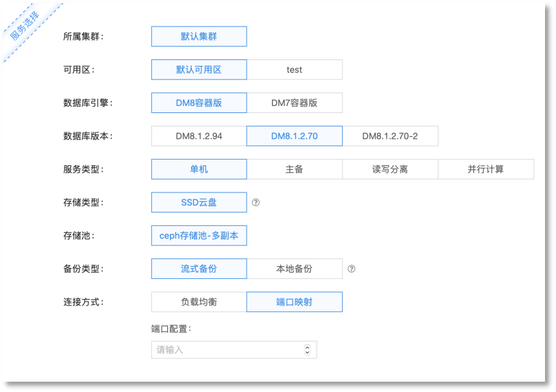The width and height of the screenshot is (556, 392).
Task: Select 负载均衡 connection mode
Action: 198,302
